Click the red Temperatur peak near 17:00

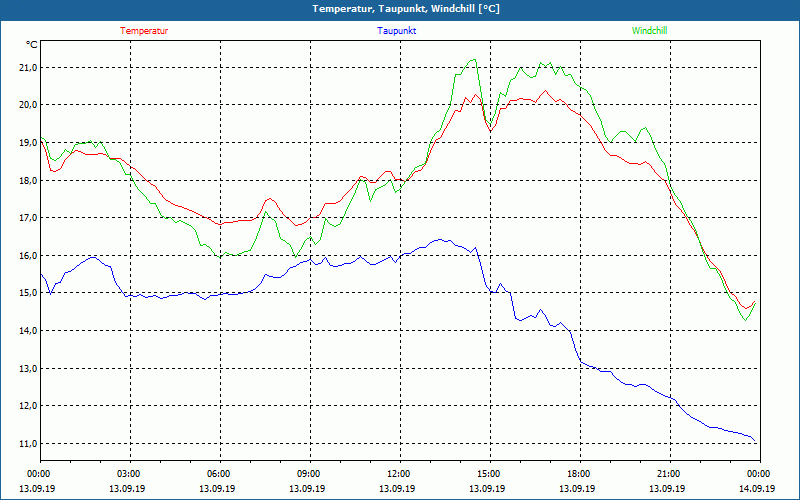545,91
